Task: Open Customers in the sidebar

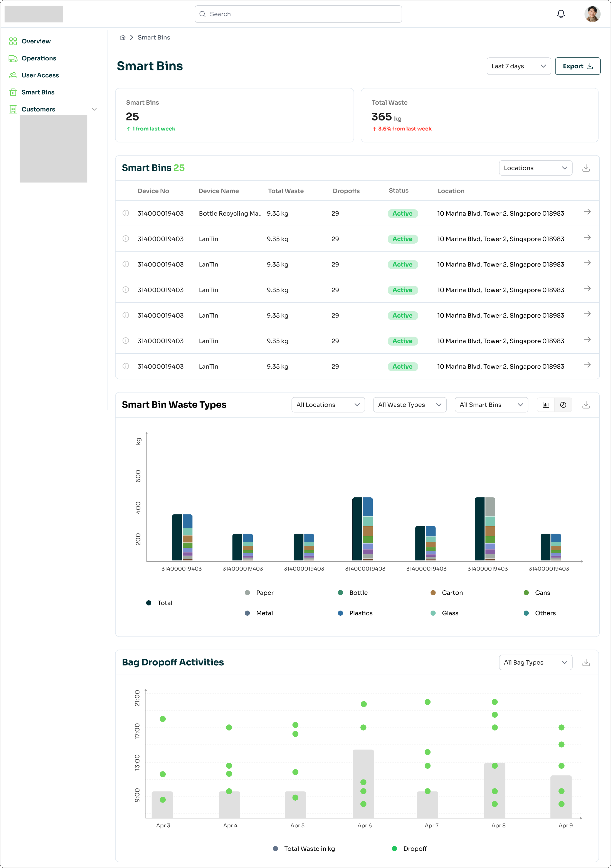Action: pyautogui.click(x=38, y=109)
